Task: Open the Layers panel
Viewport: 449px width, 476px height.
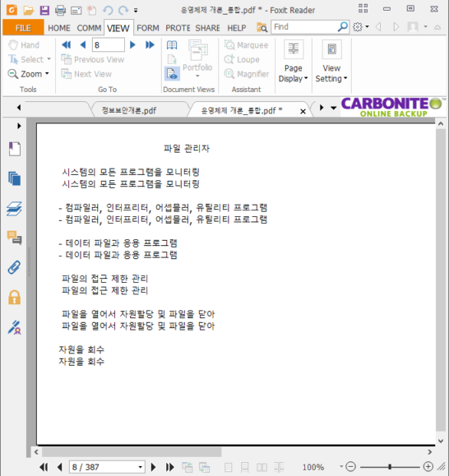Action: 14,208
